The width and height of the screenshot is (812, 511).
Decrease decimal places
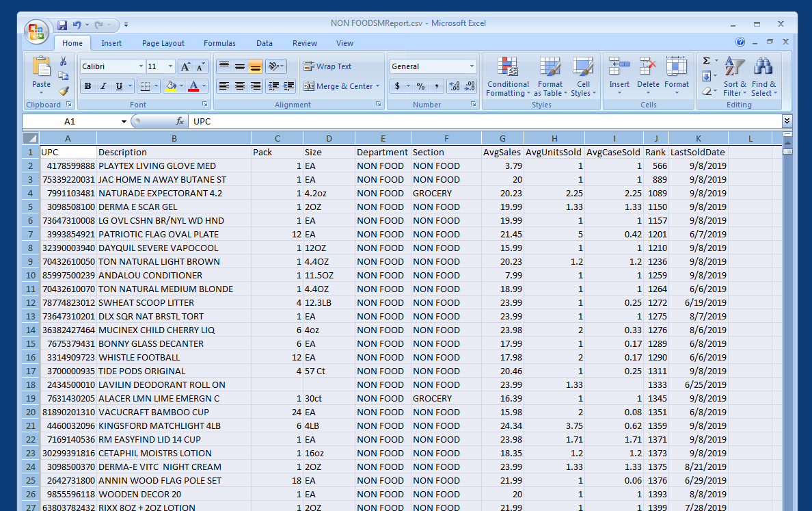coord(470,86)
